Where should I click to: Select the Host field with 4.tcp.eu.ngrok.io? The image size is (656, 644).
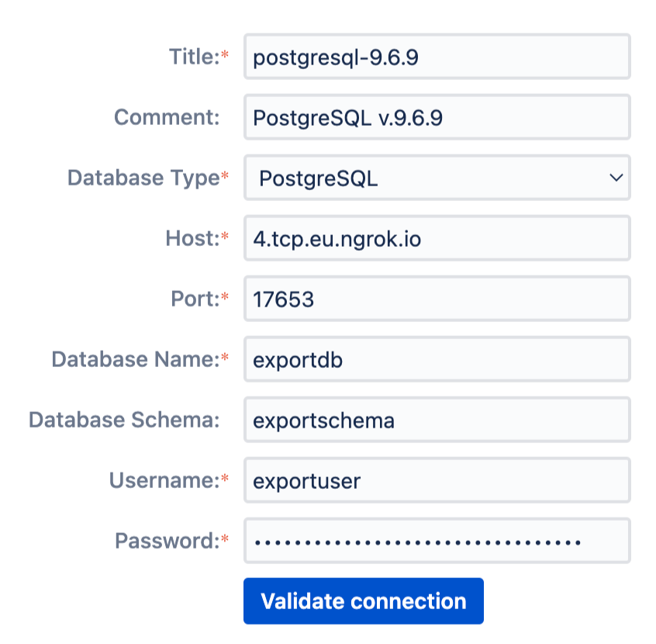point(437,238)
